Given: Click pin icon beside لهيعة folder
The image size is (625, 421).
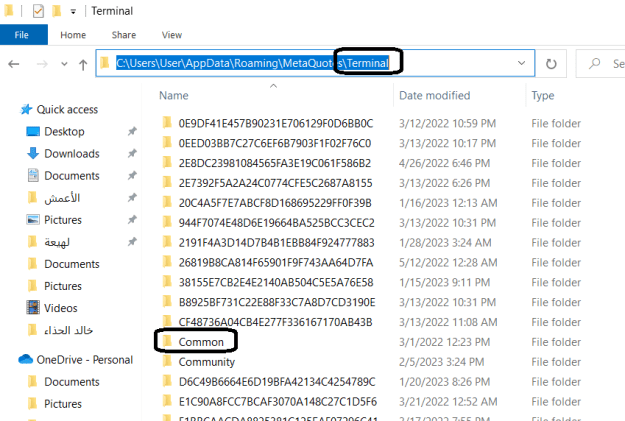Looking at the screenshot, I should tap(132, 242).
